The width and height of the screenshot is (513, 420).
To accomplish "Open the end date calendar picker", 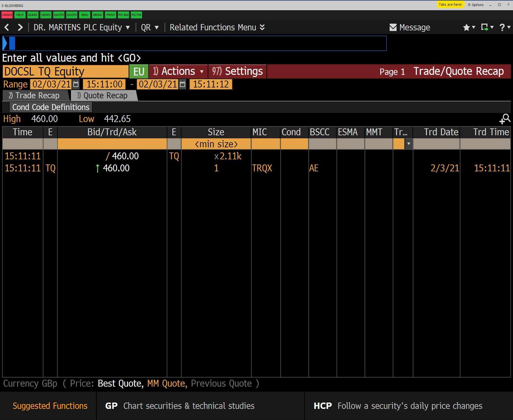I will (x=182, y=84).
